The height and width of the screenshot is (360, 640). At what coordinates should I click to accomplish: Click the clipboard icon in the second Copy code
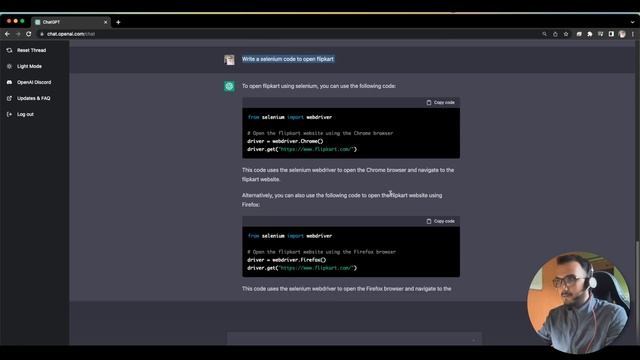click(429, 221)
